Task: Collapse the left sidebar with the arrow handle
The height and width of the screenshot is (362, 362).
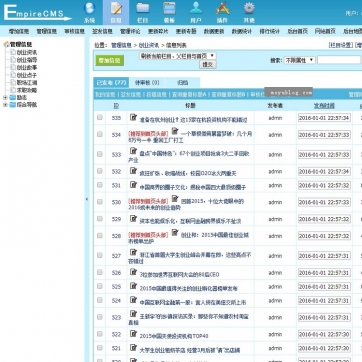Action: tap(87, 199)
